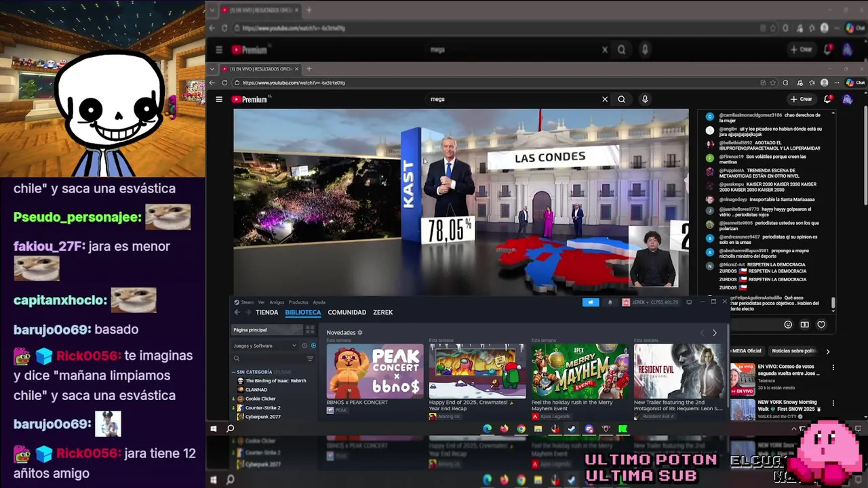Open Ver menu in Steam
Viewport: 868px width, 488px height.
click(x=262, y=302)
